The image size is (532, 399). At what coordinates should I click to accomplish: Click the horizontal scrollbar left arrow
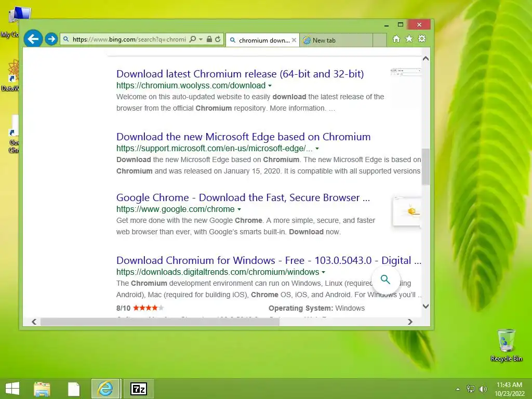[34, 322]
